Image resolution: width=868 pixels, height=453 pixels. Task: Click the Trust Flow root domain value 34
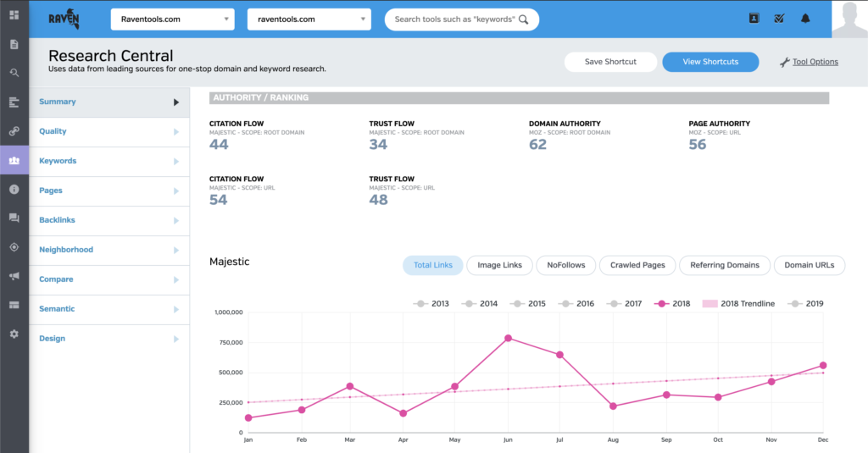[378, 145]
